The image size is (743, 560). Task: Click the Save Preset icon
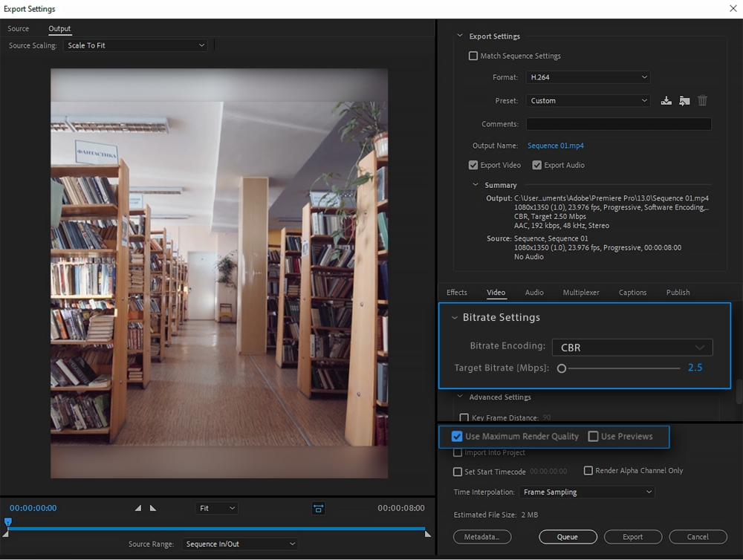666,101
